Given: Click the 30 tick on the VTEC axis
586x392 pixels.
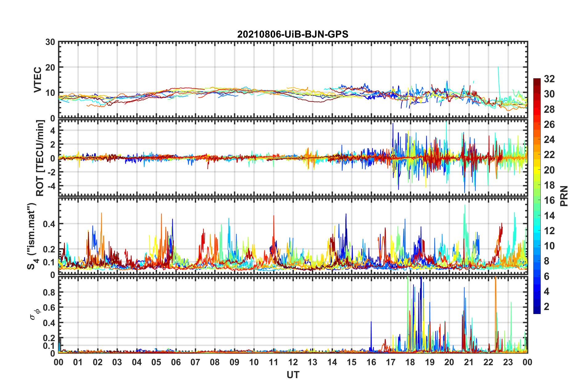Looking at the screenshot, I should 51,42.
